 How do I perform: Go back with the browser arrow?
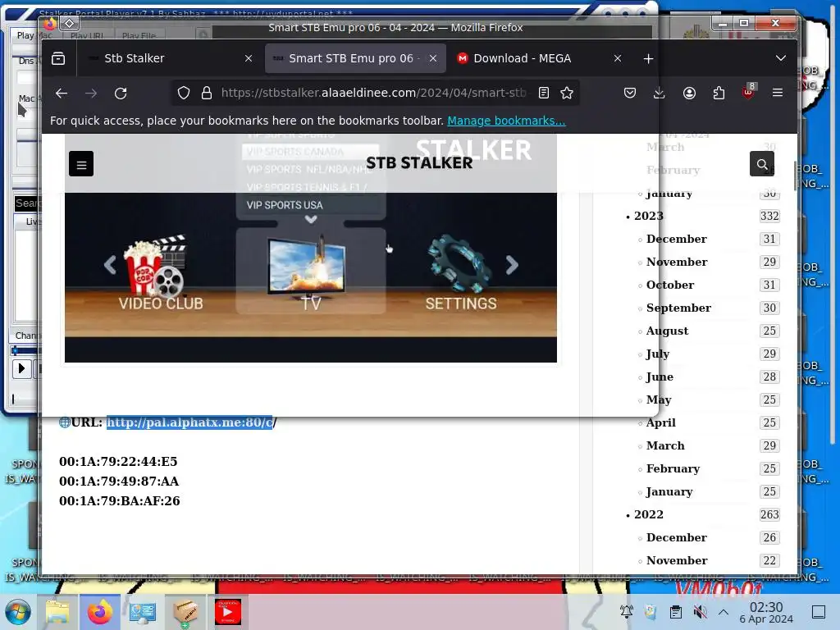click(x=62, y=94)
